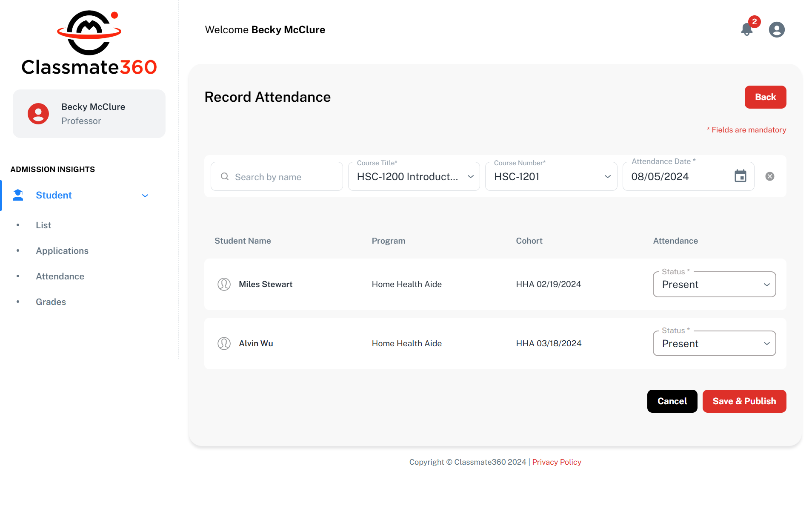This screenshot has height=532, width=812.
Task: Click Miles Stewart's avatar icon
Action: [224, 284]
